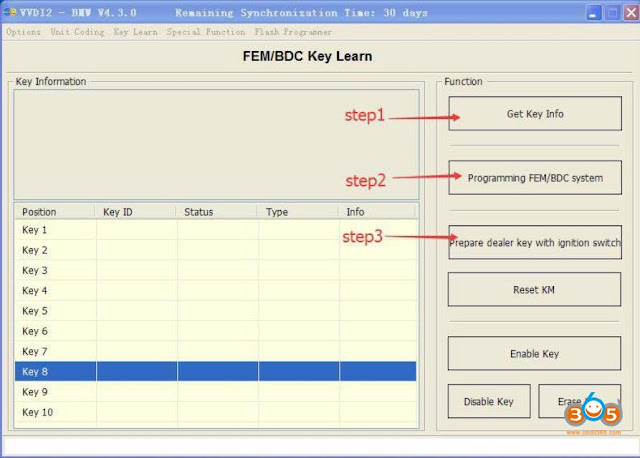
Task: Click the Position column header
Action: coord(55,212)
